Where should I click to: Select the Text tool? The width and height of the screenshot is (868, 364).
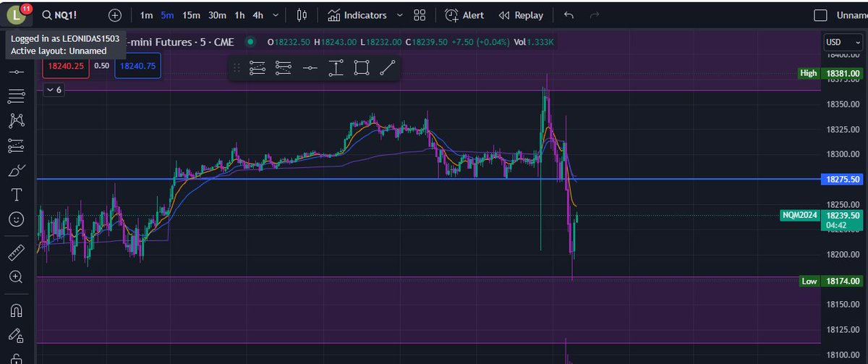[x=16, y=195]
